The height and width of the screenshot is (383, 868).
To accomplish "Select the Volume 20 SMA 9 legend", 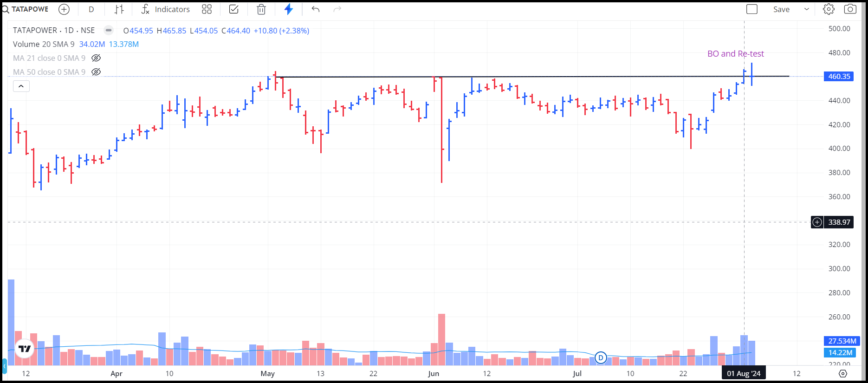I will click(x=44, y=44).
